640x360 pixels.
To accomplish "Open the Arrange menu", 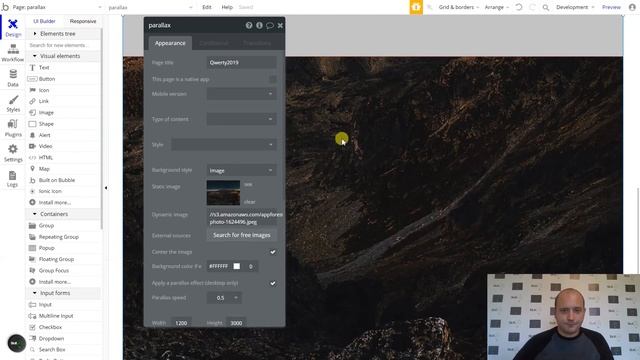I will (496, 7).
